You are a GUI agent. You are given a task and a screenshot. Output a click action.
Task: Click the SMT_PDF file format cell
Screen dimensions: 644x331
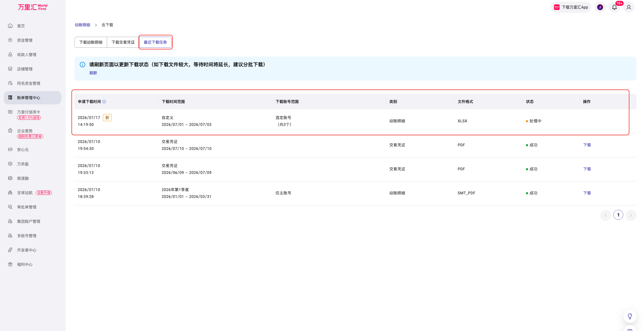(466, 193)
